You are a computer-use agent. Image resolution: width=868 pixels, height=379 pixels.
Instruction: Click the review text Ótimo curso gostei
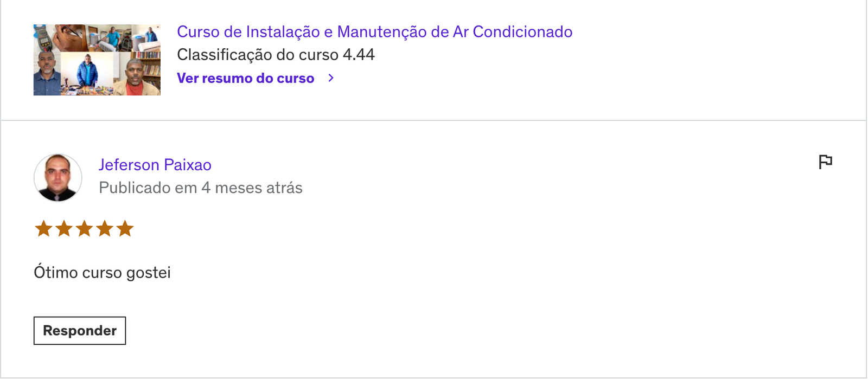[x=102, y=272]
